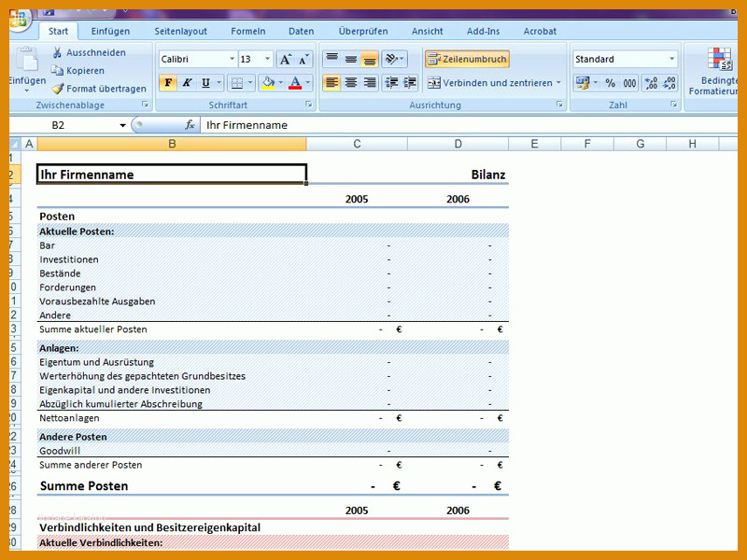Switch to the Formeln tab

point(248,32)
